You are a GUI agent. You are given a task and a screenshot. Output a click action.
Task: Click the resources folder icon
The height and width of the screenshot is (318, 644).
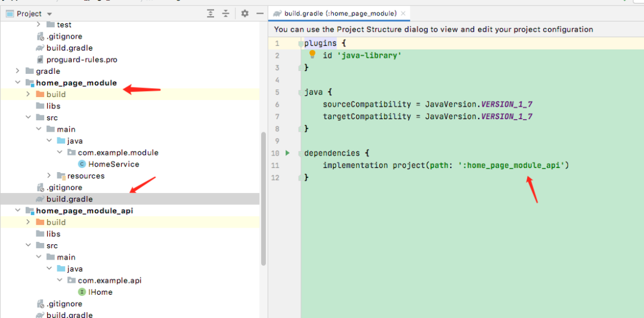pos(61,176)
